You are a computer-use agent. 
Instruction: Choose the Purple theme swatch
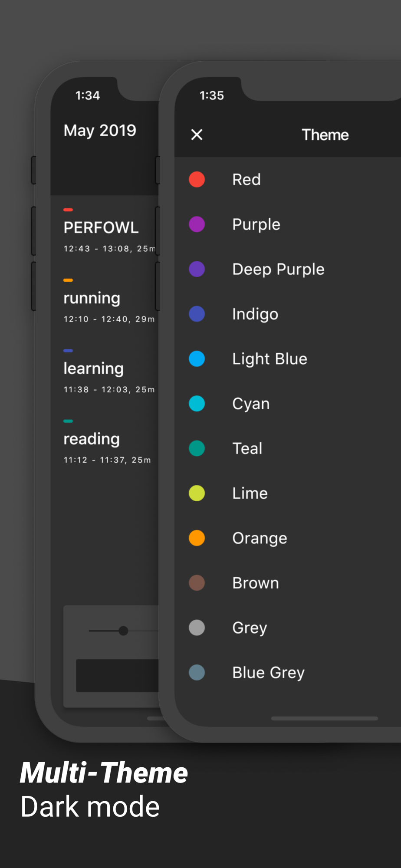tap(197, 224)
